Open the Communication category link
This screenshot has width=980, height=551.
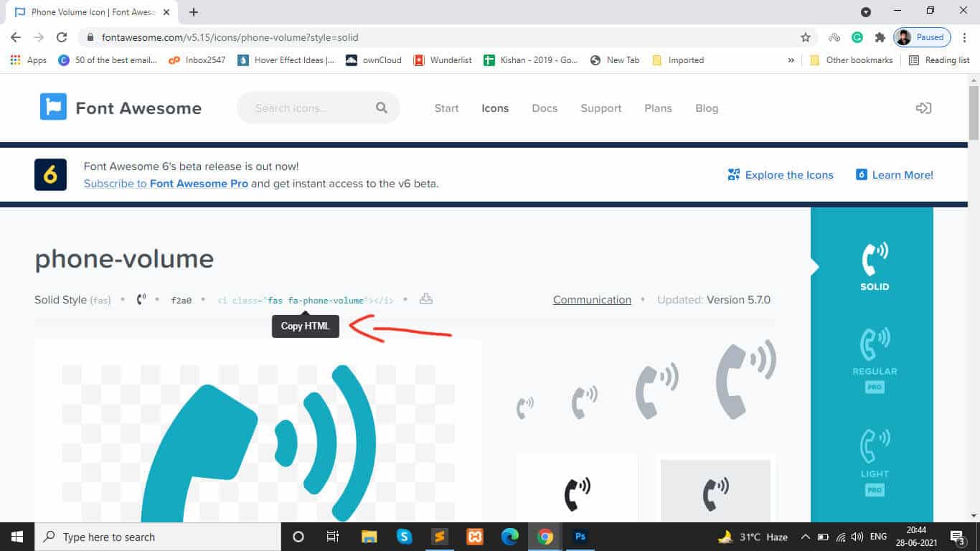(x=592, y=299)
